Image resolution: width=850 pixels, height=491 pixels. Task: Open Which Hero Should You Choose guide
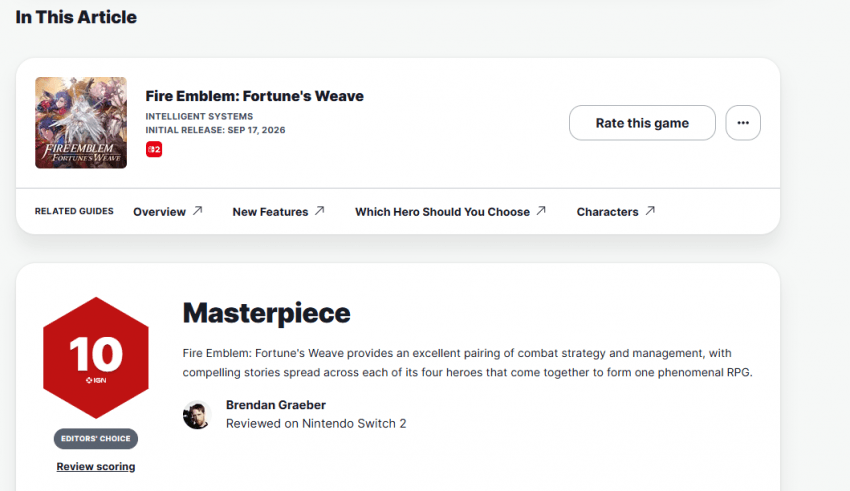pos(442,212)
